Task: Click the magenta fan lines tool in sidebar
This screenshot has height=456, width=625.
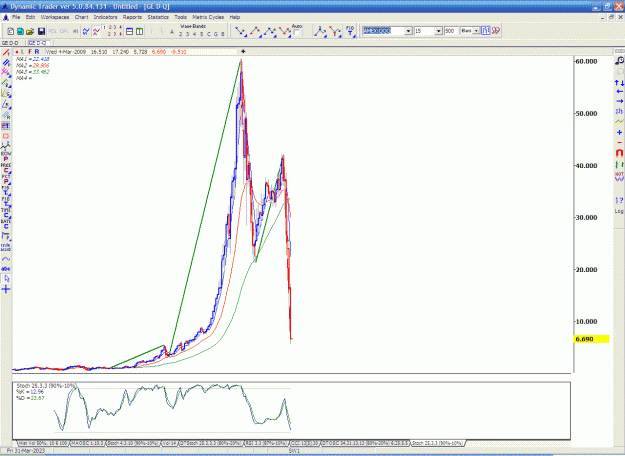Action: pos(6,72)
